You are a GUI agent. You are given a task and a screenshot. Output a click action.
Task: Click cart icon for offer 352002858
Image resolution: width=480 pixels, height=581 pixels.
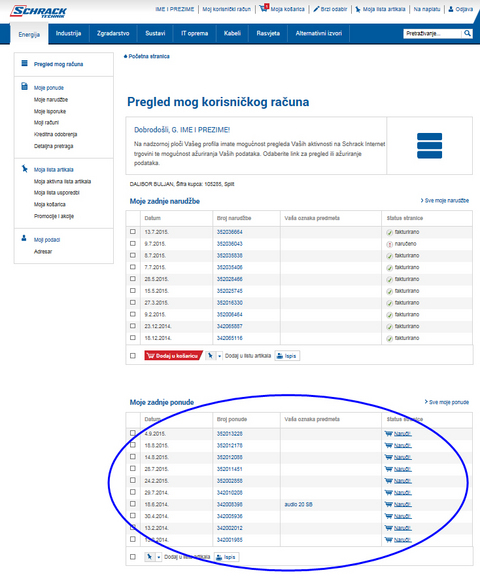click(x=388, y=481)
